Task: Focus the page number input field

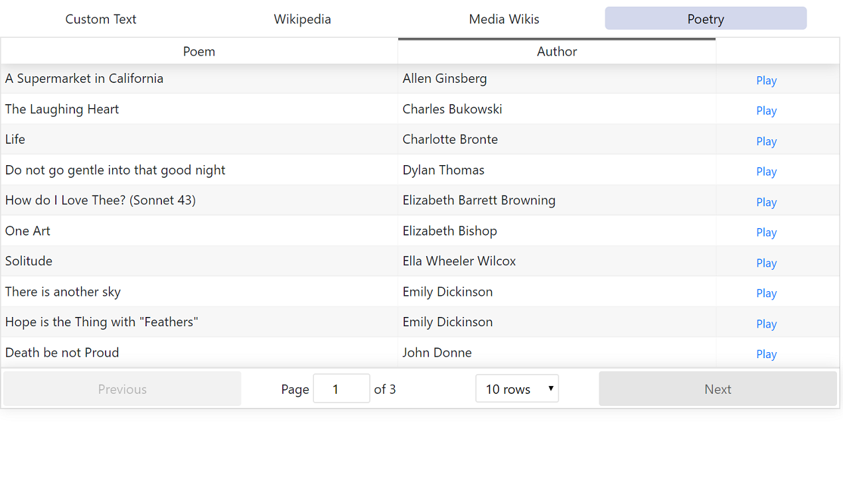Action: (341, 389)
